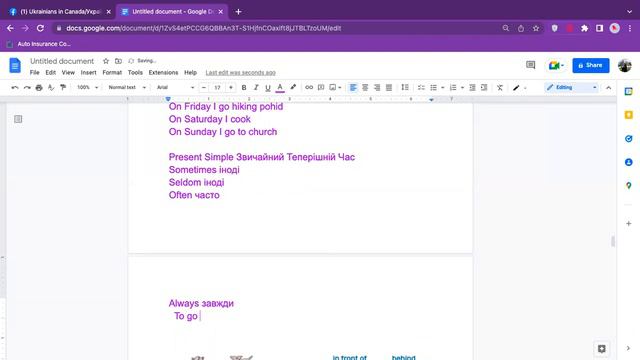
Task: Toggle bold formatting
Action: (x=244, y=87)
